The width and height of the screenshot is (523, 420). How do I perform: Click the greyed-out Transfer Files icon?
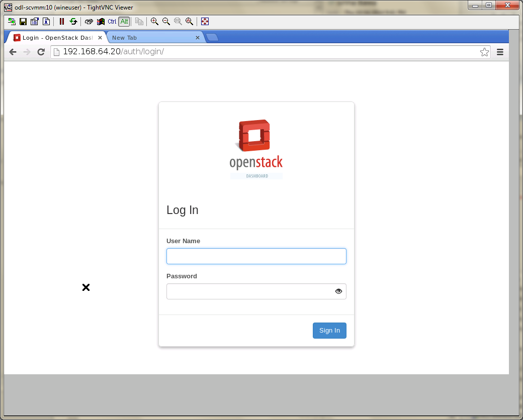(139, 22)
